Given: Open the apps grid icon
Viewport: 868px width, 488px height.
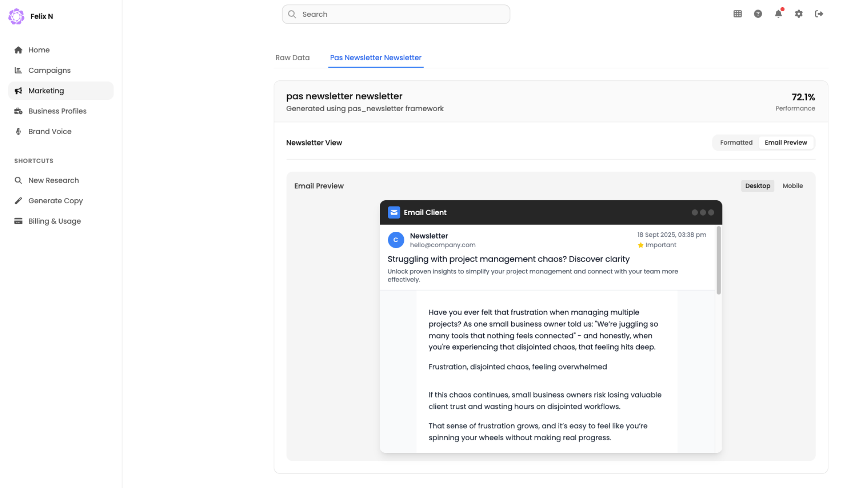Looking at the screenshot, I should pyautogui.click(x=737, y=14).
